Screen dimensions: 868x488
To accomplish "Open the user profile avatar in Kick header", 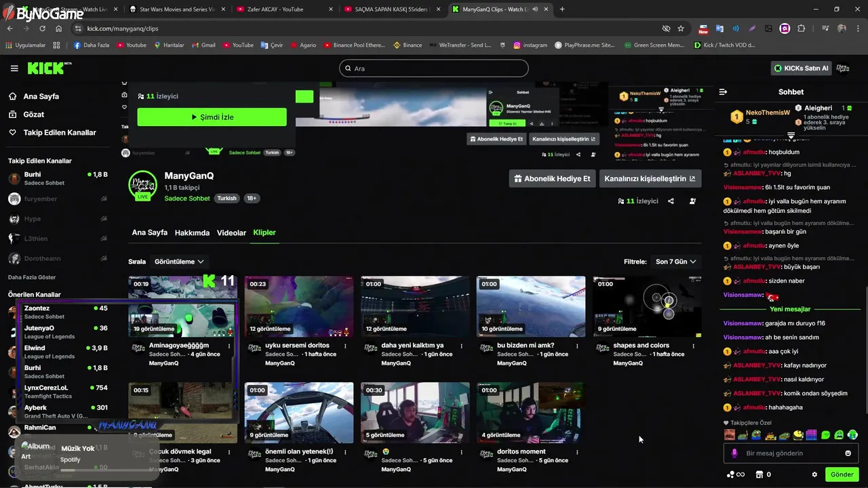I will [x=843, y=68].
